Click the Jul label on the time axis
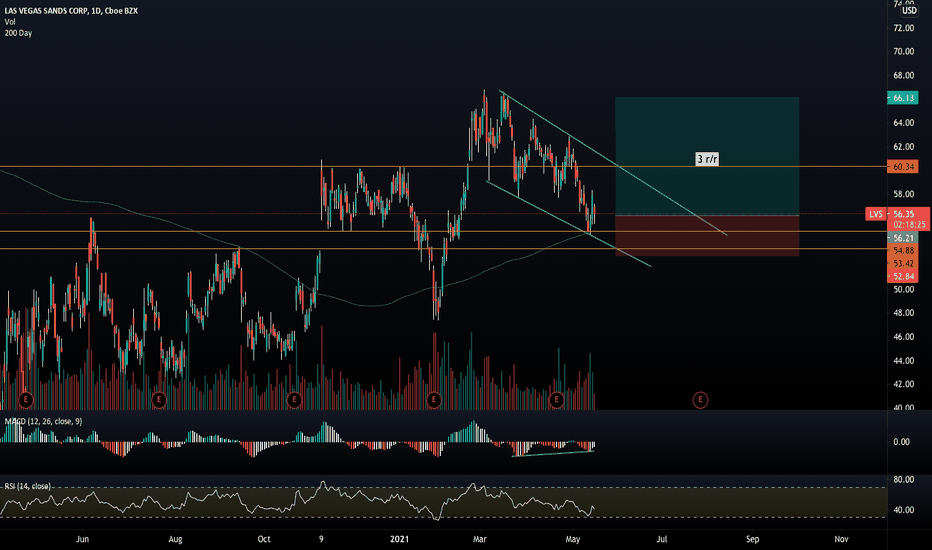Screen dimensions: 932x550 pyautogui.click(x=662, y=539)
